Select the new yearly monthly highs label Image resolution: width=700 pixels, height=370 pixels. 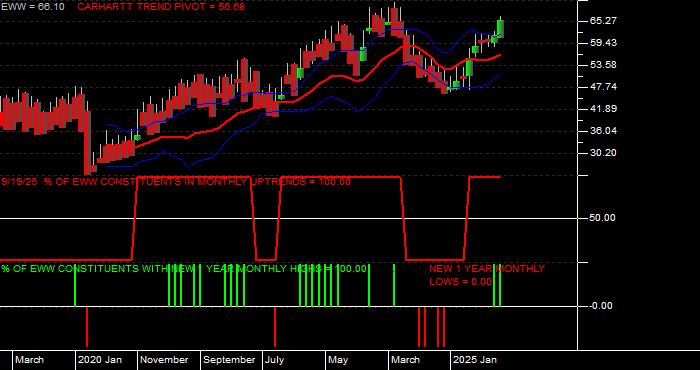[x=184, y=269]
